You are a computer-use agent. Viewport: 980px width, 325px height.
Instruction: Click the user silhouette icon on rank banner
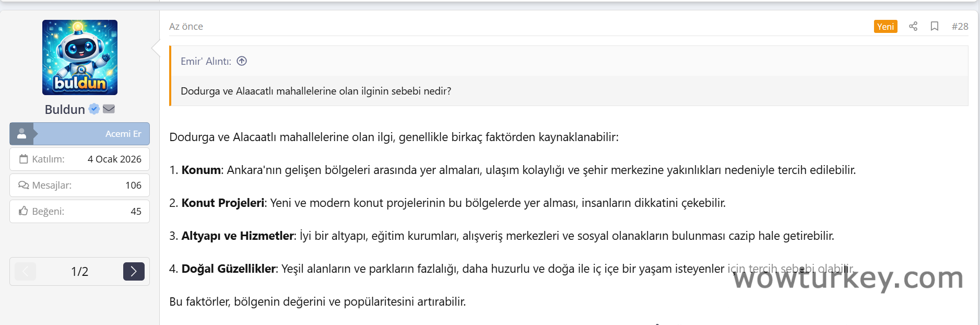pyautogui.click(x=22, y=134)
